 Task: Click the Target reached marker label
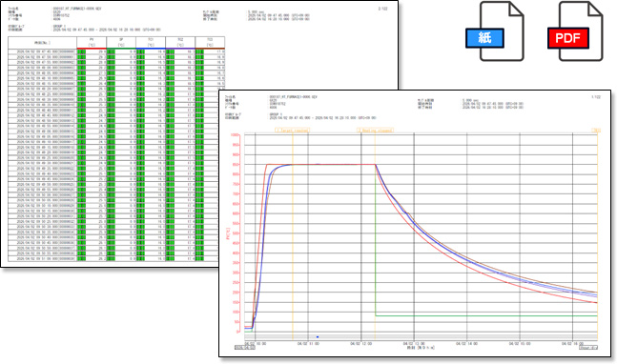[292, 131]
